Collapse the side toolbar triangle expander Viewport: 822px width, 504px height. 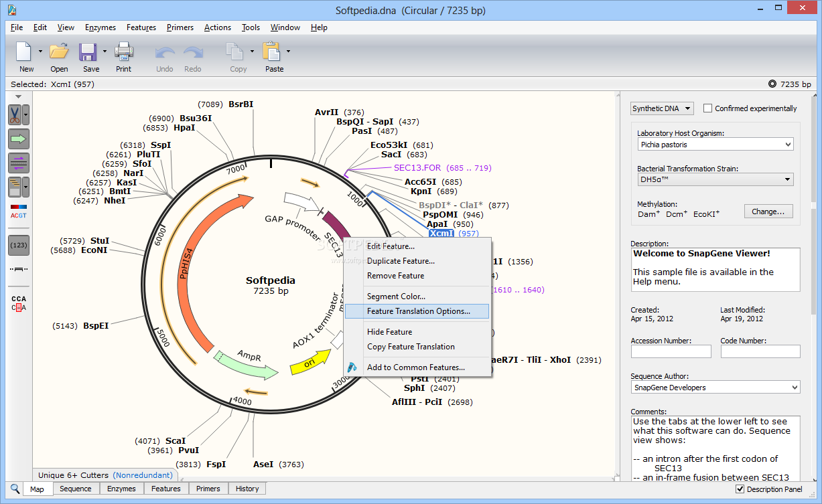tap(18, 97)
